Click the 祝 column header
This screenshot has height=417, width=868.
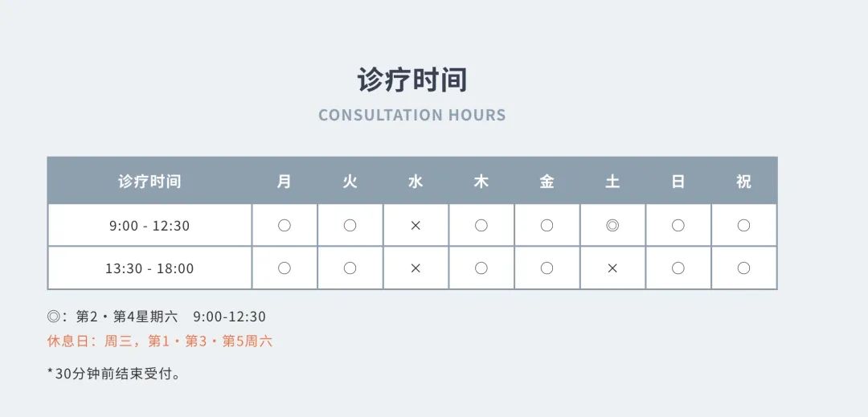click(743, 182)
